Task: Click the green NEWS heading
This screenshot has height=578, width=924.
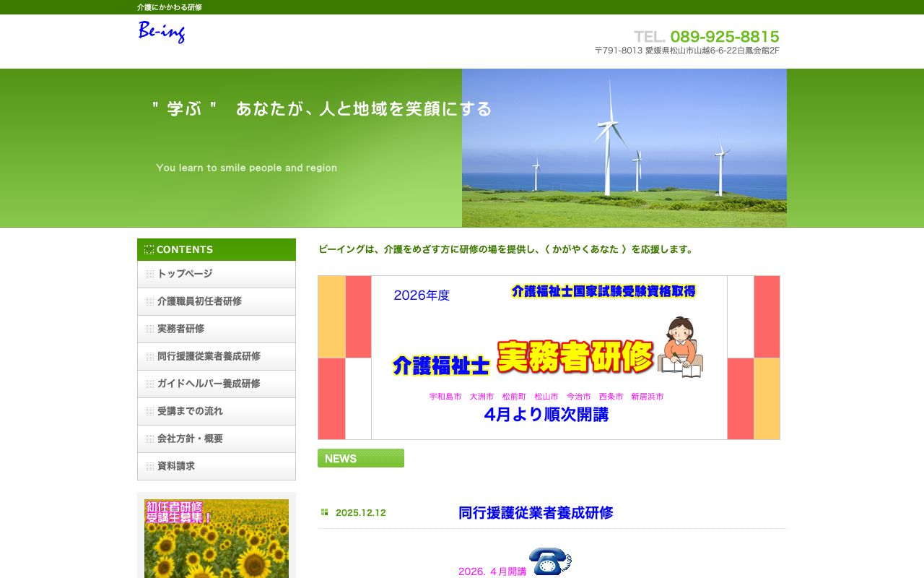Action: (361, 458)
